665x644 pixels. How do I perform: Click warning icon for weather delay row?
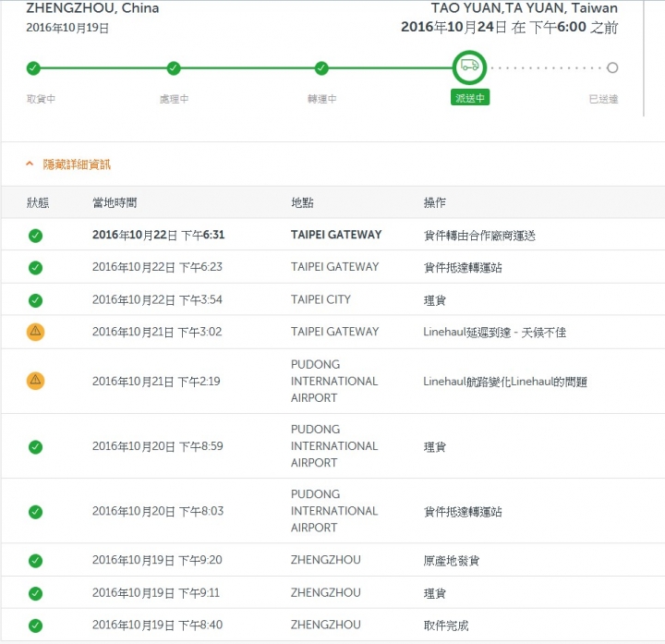click(36, 332)
